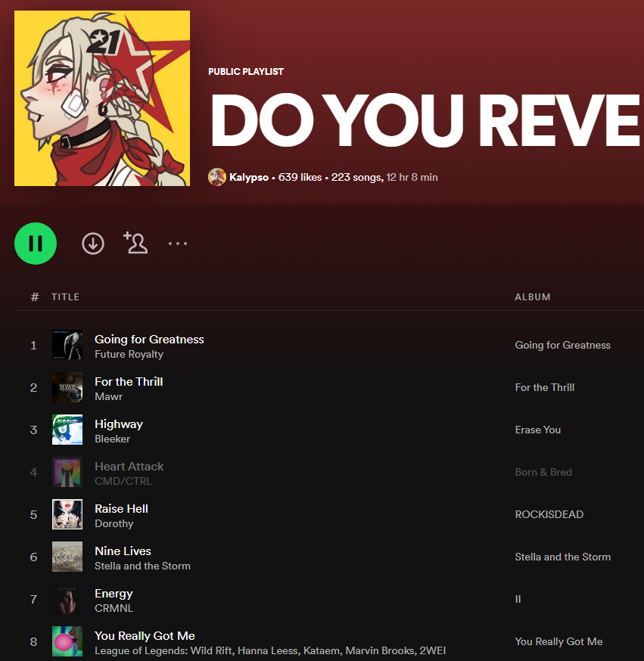Click the 223 songs count text
644x661 pixels.
(x=356, y=177)
